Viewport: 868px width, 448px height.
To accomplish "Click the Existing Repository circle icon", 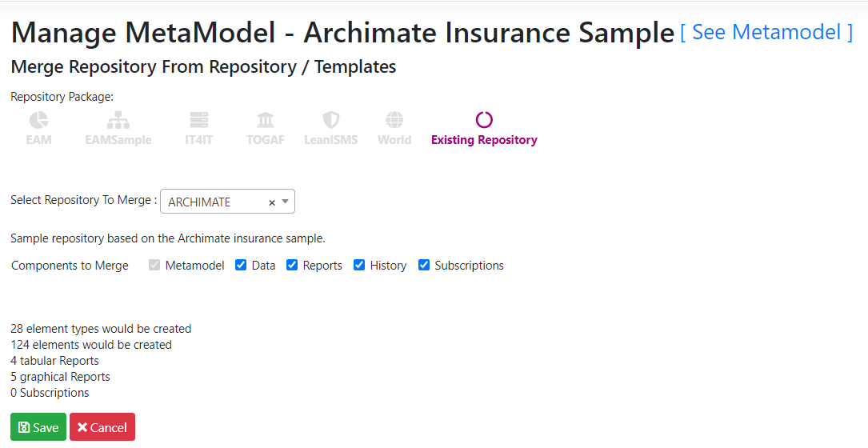I will pyautogui.click(x=484, y=120).
